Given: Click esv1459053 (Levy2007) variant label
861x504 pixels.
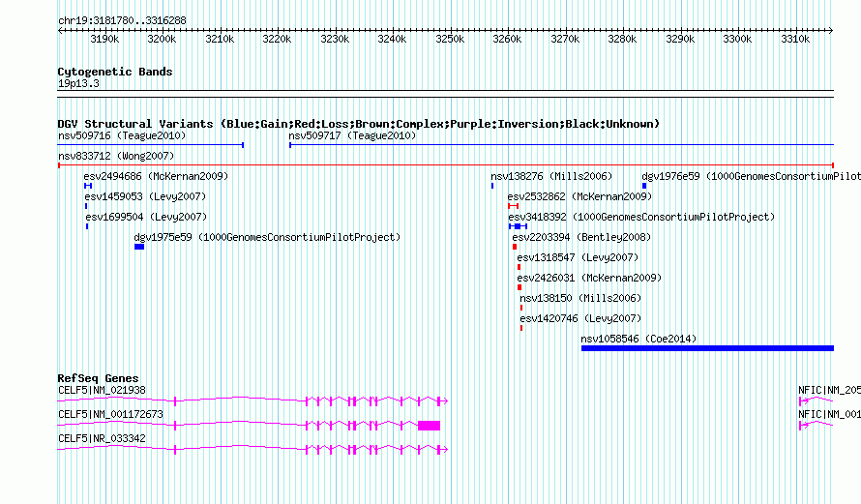Looking at the screenshot, I should (x=145, y=196).
